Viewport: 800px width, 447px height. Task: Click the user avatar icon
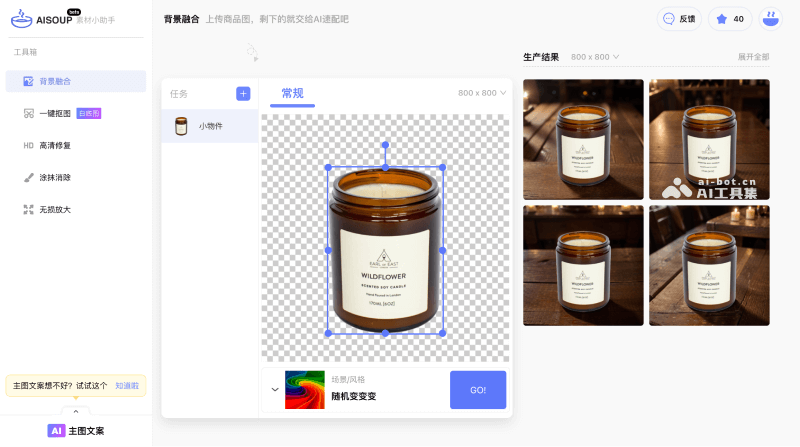(771, 18)
